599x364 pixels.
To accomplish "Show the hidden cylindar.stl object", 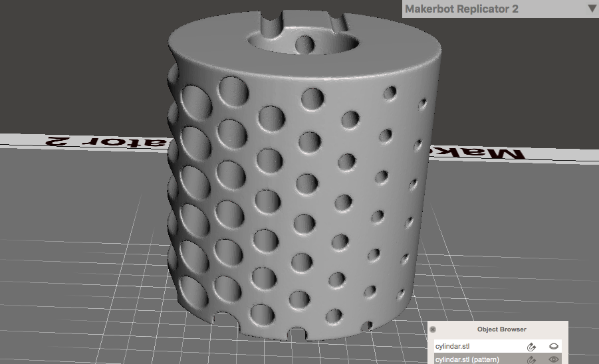I will [x=554, y=347].
